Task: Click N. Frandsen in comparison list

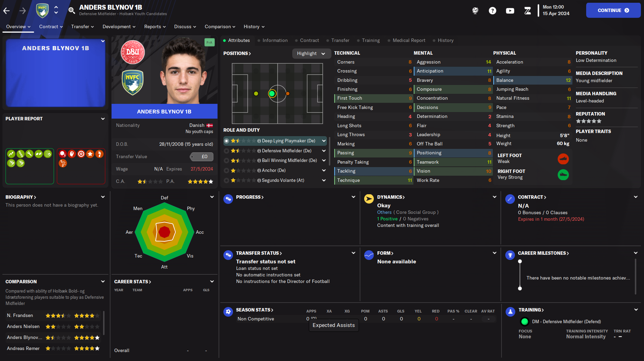Action: 20,316
